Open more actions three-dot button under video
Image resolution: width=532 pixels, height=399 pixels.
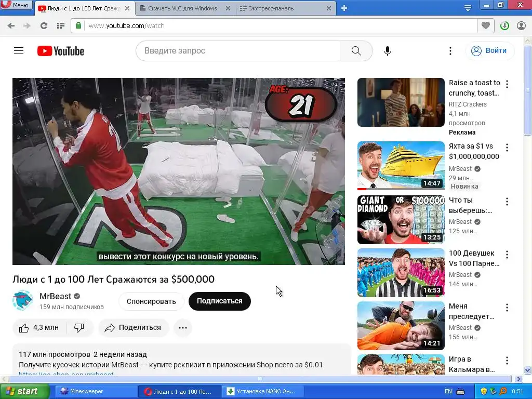[x=183, y=328]
